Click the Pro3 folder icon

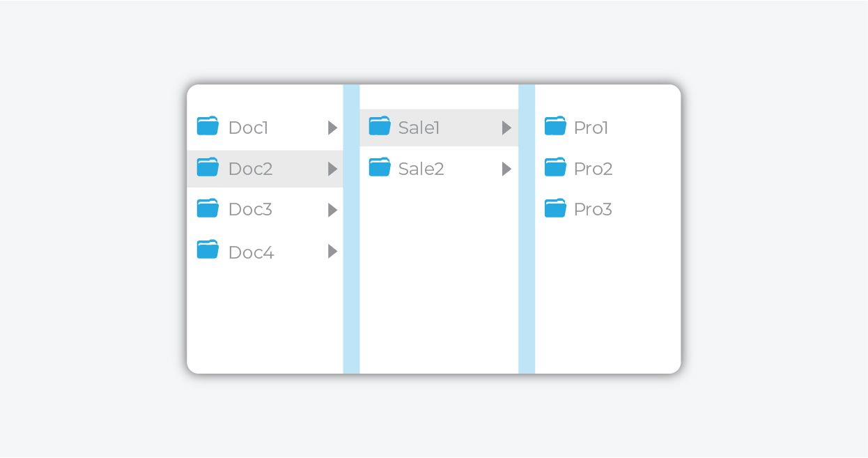(x=555, y=208)
